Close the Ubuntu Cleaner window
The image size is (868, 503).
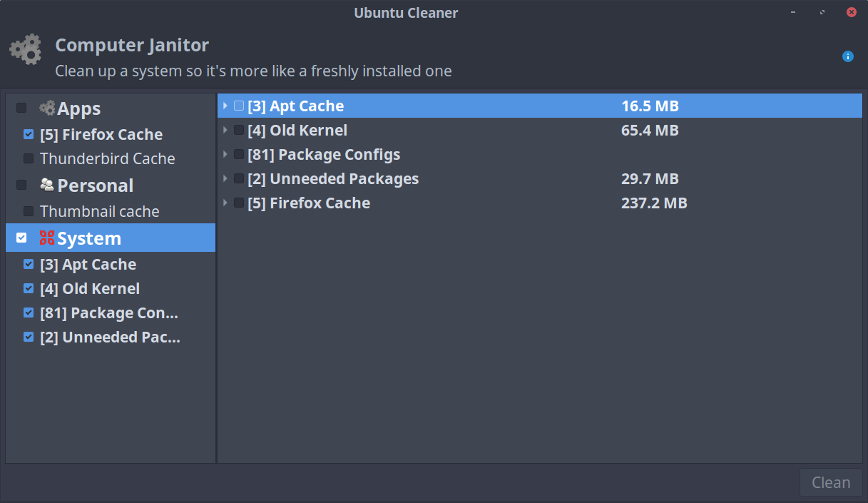click(x=852, y=12)
